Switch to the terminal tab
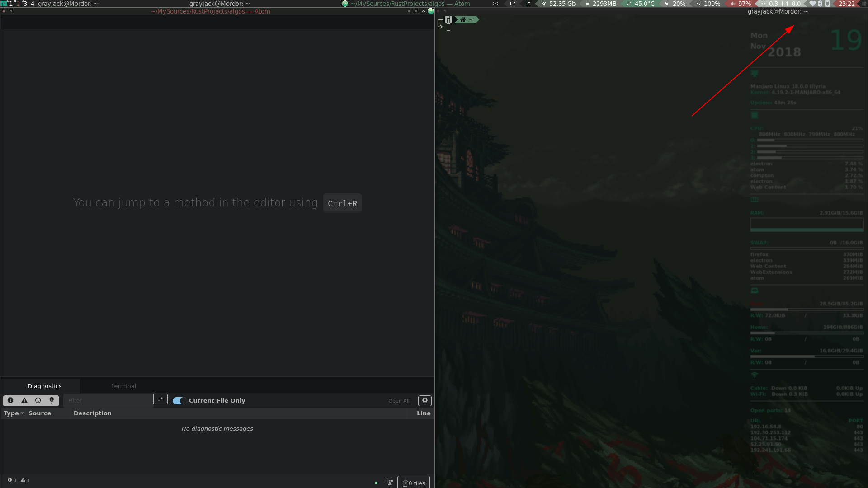868x488 pixels. point(124,386)
